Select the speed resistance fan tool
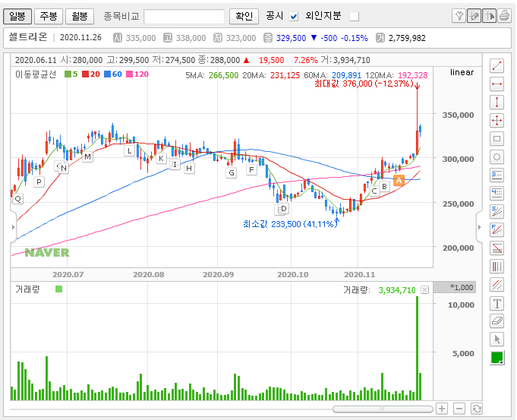 coord(497,211)
